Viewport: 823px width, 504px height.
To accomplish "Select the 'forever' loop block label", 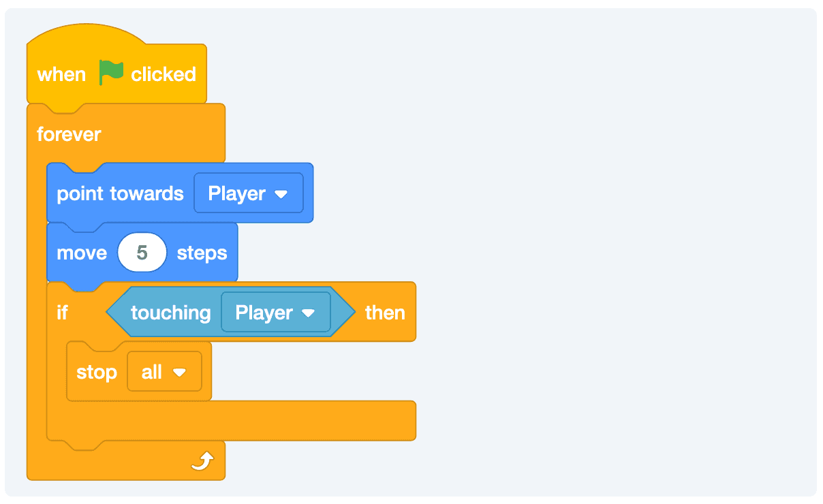I will point(69,134).
